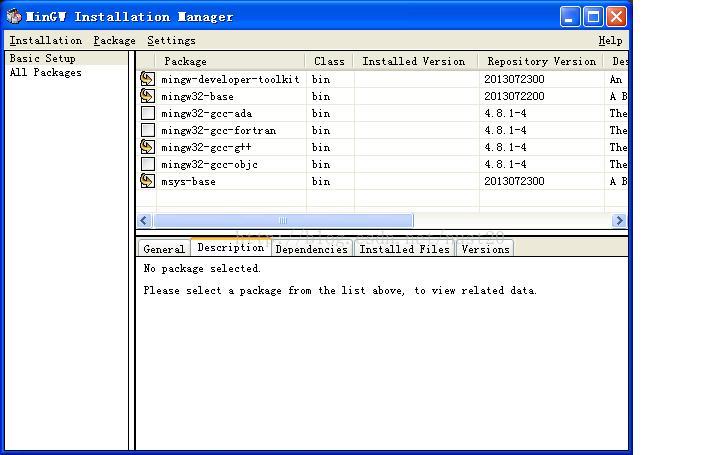Click 2013072300 version of mingw-developer-toolkit
720x455 pixels.
pos(514,79)
